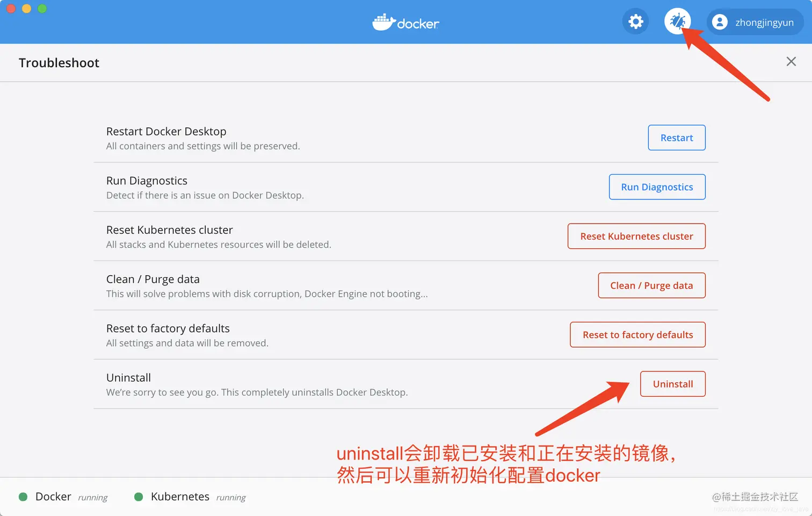Click the Clean / Purge data row title
This screenshot has height=516, width=812.
pos(153,279)
